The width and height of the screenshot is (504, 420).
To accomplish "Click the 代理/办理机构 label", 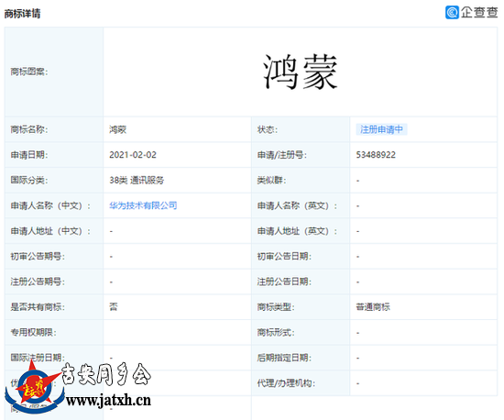I will [286, 383].
